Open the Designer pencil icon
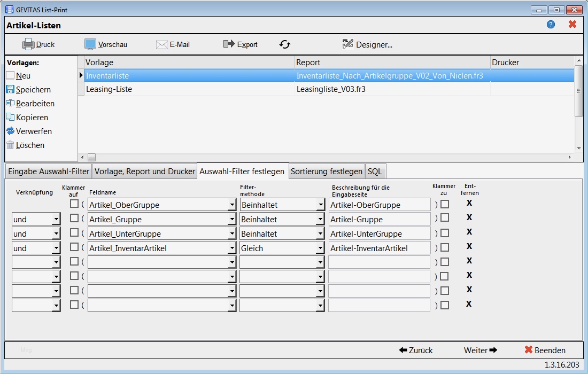Image resolution: width=588 pixels, height=374 pixels. [x=347, y=44]
